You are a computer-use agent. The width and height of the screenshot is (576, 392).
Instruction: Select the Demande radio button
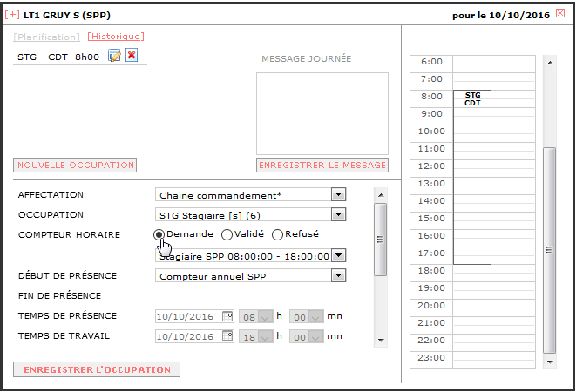point(159,234)
